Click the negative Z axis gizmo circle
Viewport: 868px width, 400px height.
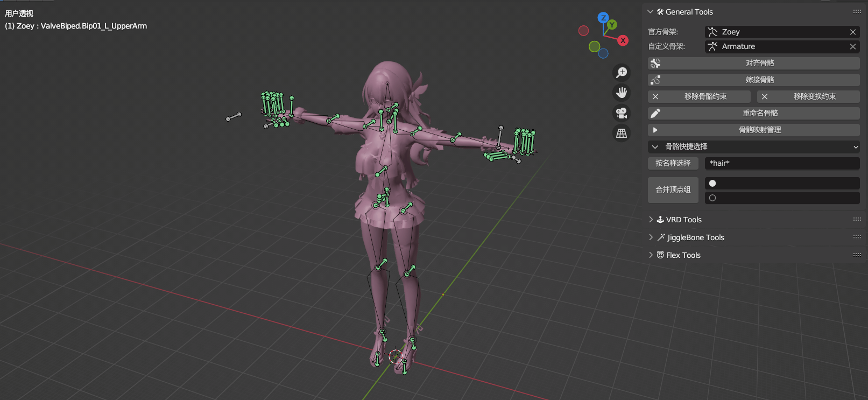point(603,53)
